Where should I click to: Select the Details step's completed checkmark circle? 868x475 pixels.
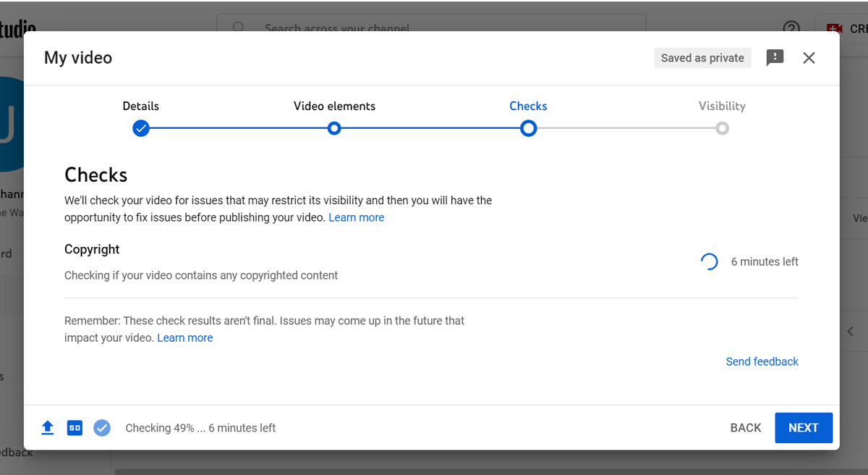click(x=140, y=128)
